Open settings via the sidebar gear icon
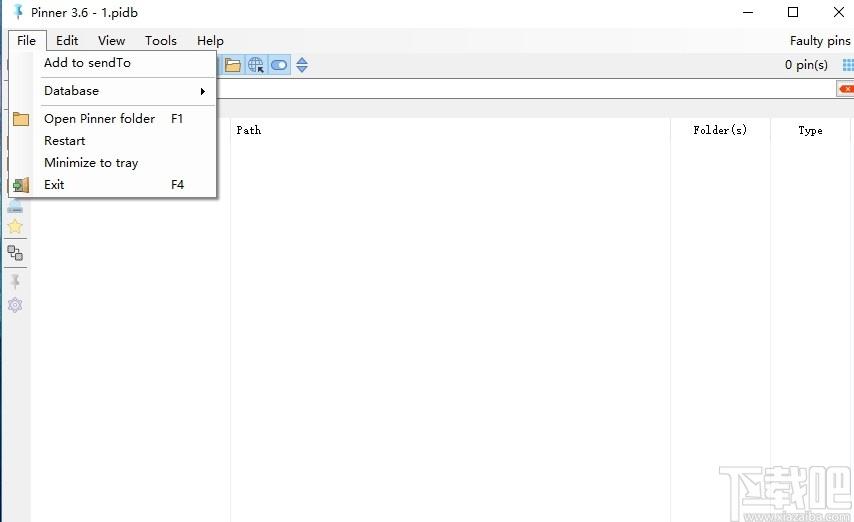Image resolution: width=854 pixels, height=522 pixels. tap(15, 305)
